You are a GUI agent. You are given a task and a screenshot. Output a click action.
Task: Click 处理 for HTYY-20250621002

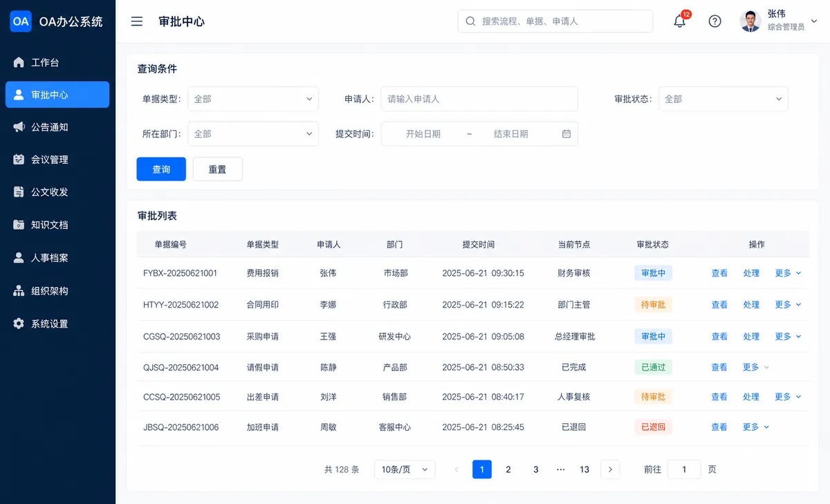751,305
